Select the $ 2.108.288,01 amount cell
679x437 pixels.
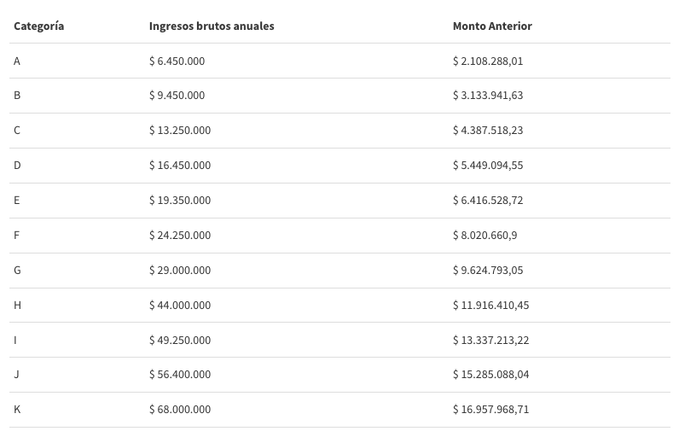point(488,61)
